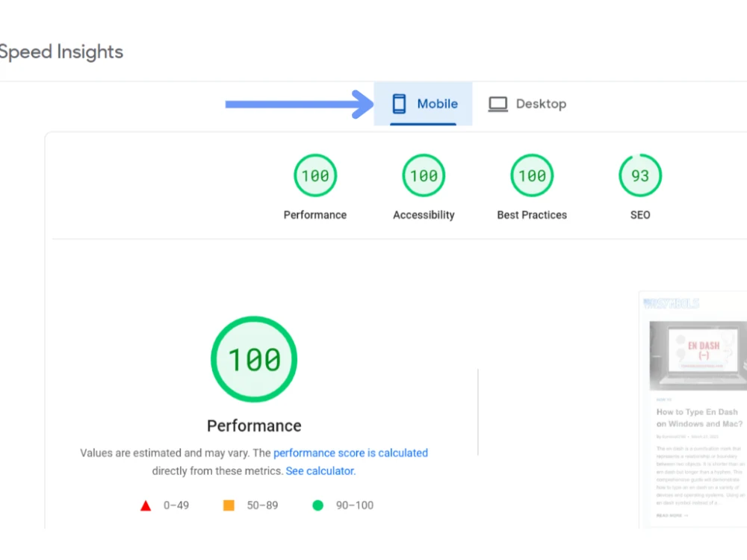Open the 'See calculator.' link

[320, 471]
